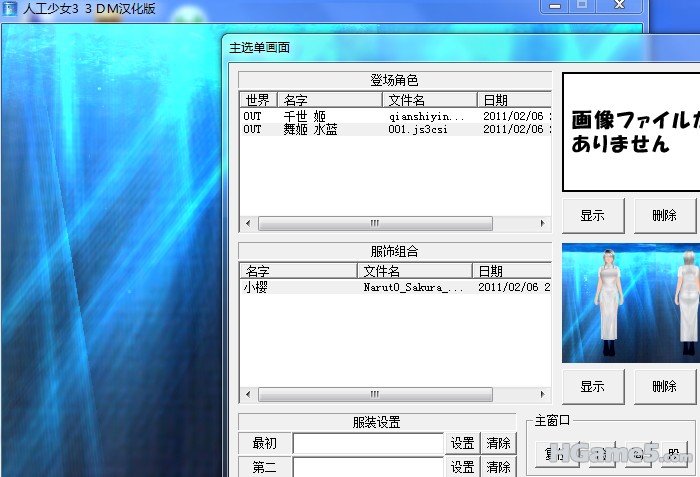Open the outfit preview thumbnail image
The height and width of the screenshot is (477, 700).
coord(630,303)
